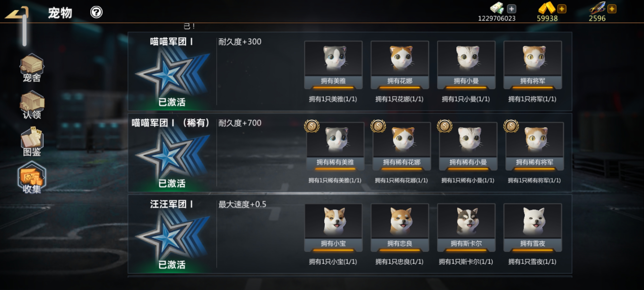Select the 认领 claim icon
Viewport: 644px width, 290px height.
click(32, 105)
